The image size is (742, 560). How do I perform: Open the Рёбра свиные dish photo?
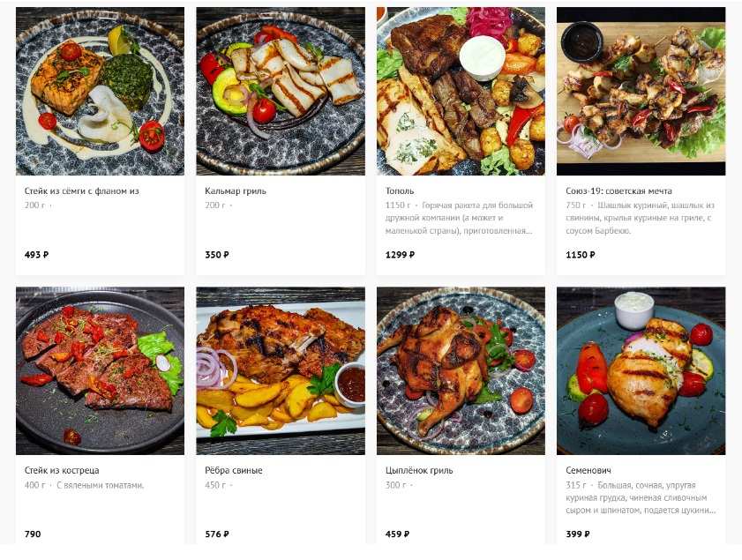pyautogui.click(x=281, y=370)
